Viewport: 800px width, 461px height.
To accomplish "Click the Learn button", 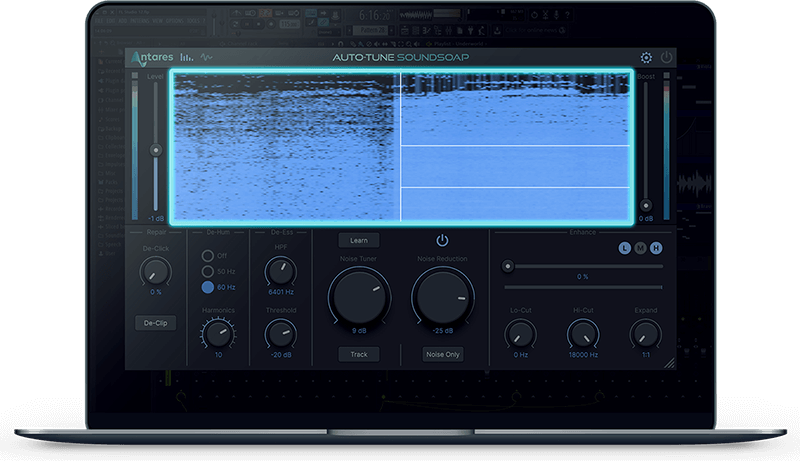I will 359,240.
